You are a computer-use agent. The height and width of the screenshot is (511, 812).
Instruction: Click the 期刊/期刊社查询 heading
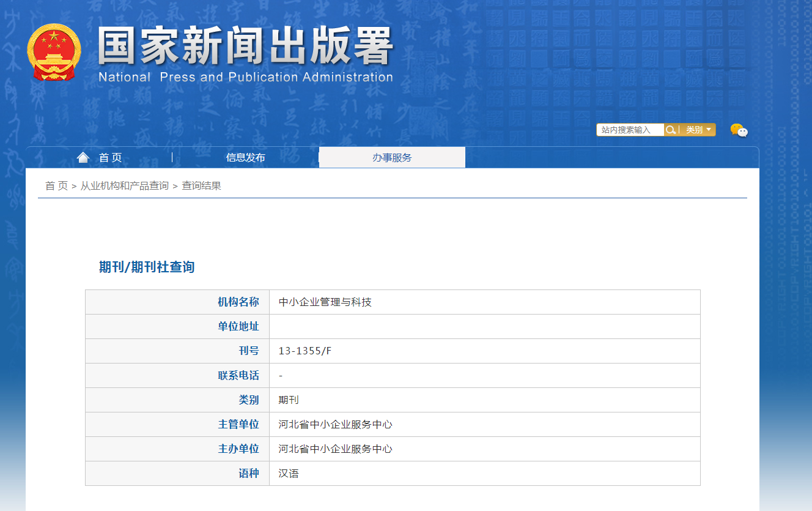point(147,267)
